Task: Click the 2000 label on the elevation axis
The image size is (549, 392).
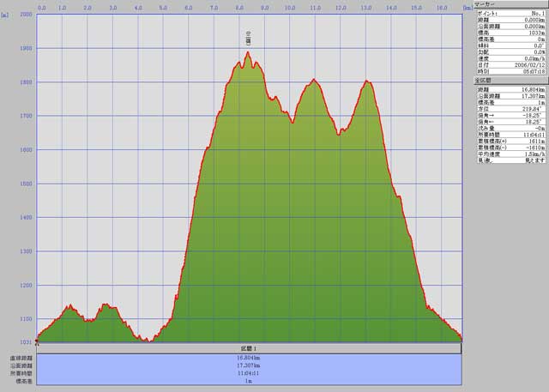Action: click(26, 15)
